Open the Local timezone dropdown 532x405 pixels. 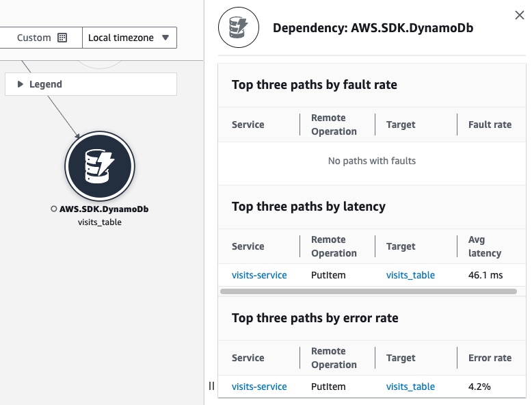click(x=129, y=38)
